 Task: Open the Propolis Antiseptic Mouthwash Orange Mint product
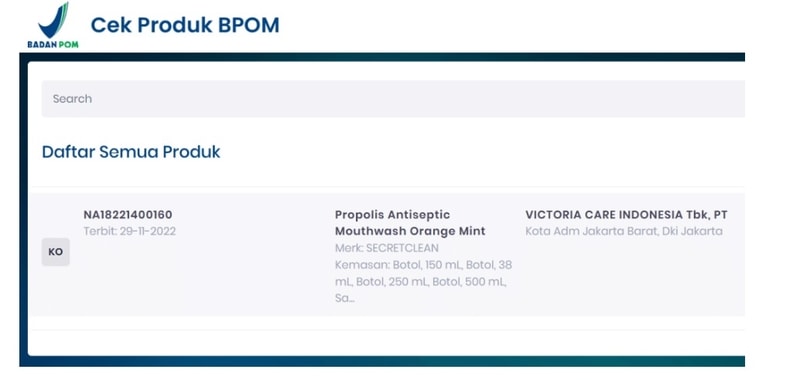(410, 223)
